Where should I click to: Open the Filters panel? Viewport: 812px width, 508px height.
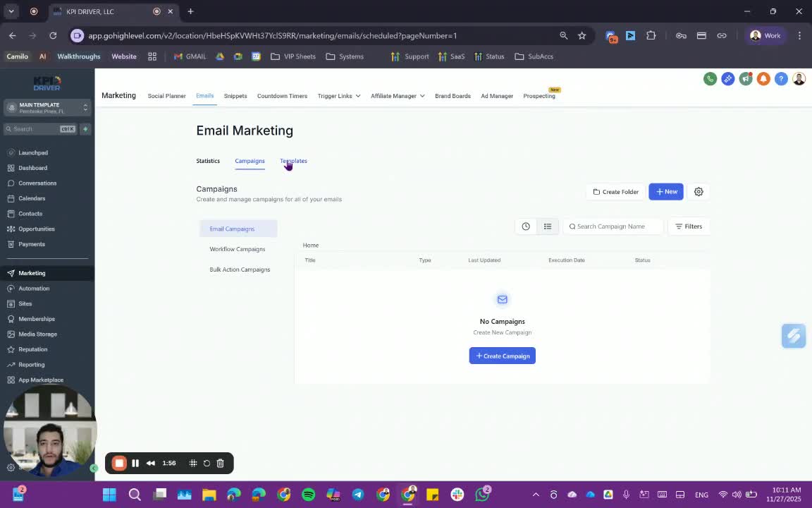click(689, 226)
